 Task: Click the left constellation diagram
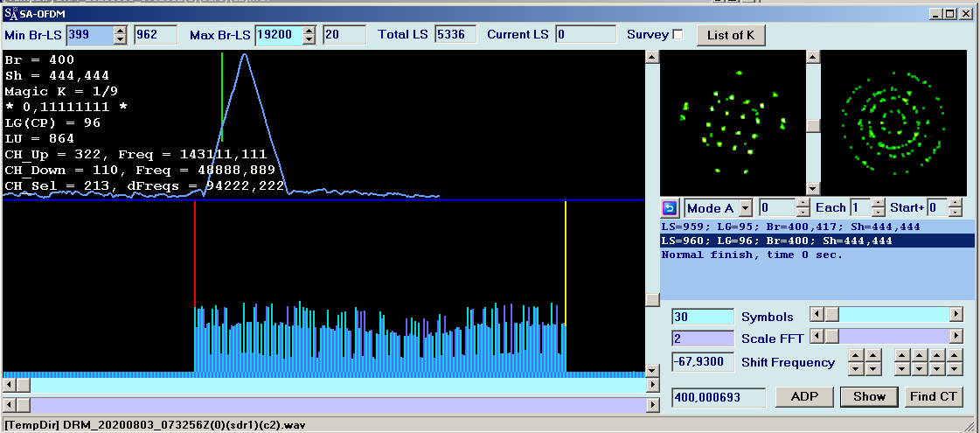tap(733, 122)
